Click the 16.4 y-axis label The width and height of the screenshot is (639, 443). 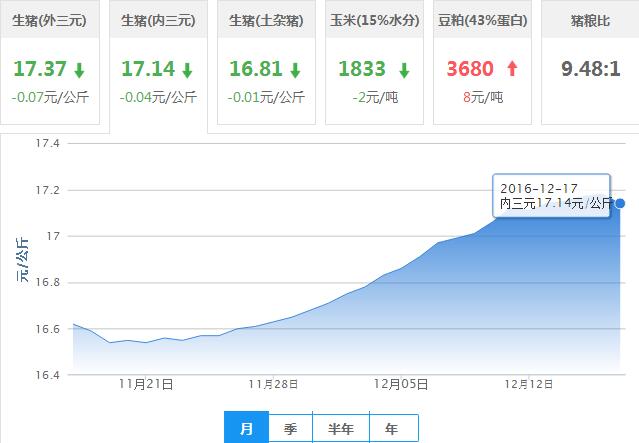(47, 375)
